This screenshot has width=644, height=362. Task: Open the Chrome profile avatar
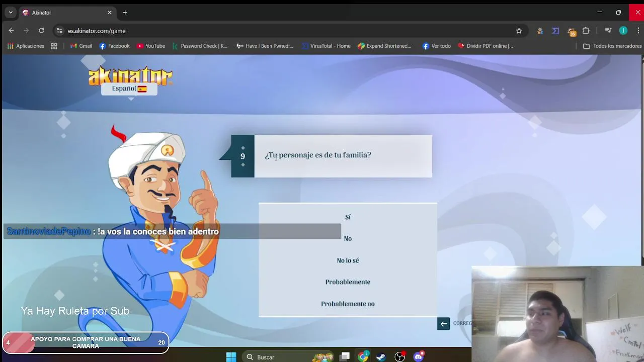pyautogui.click(x=623, y=31)
